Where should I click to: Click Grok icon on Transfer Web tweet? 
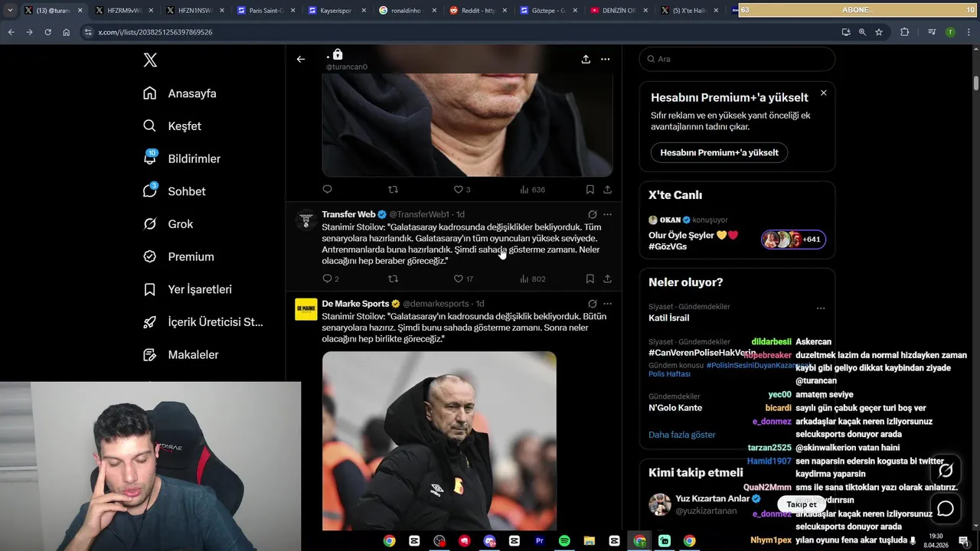(593, 215)
